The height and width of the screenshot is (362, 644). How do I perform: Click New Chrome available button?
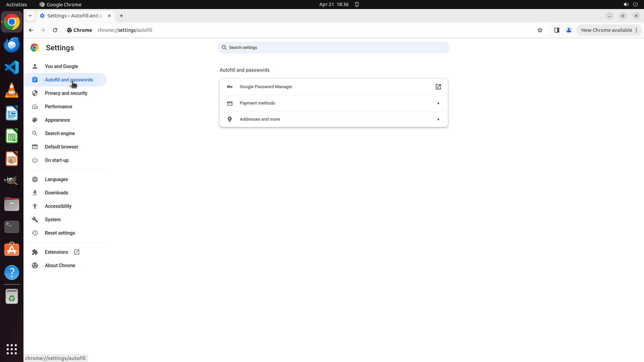[x=606, y=30]
